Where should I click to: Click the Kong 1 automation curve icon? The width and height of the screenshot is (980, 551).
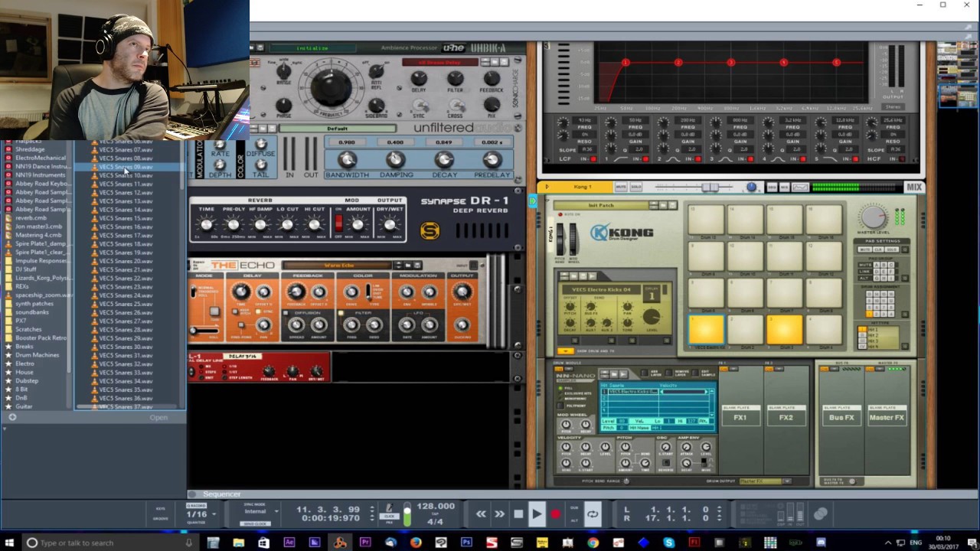pyautogui.click(x=799, y=187)
